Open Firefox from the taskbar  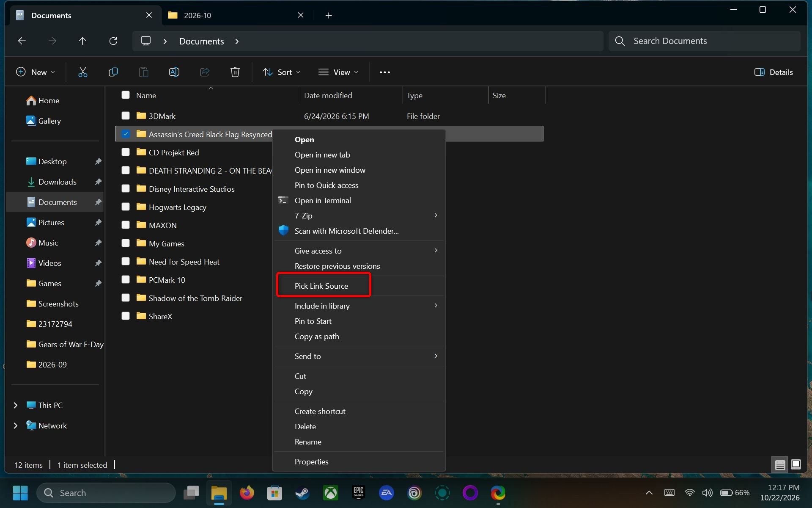(247, 493)
